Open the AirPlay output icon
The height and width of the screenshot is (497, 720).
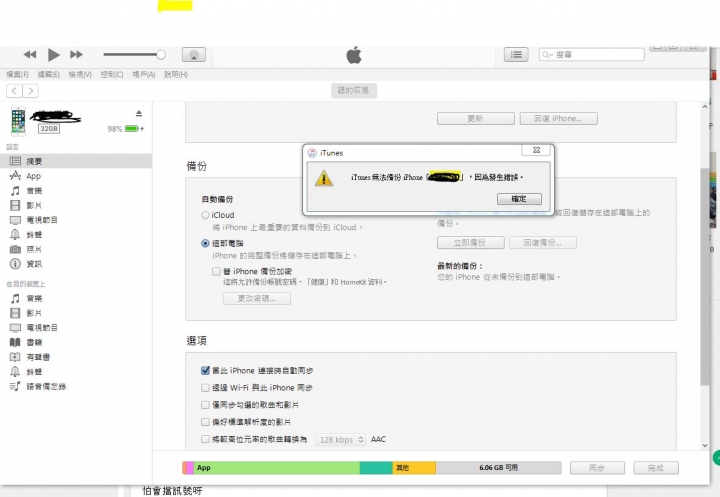[194, 55]
